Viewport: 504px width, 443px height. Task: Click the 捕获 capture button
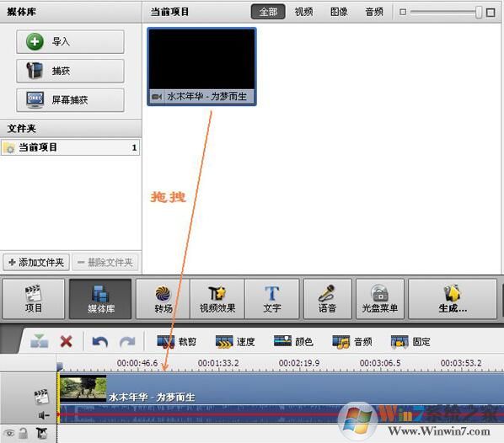pos(70,71)
